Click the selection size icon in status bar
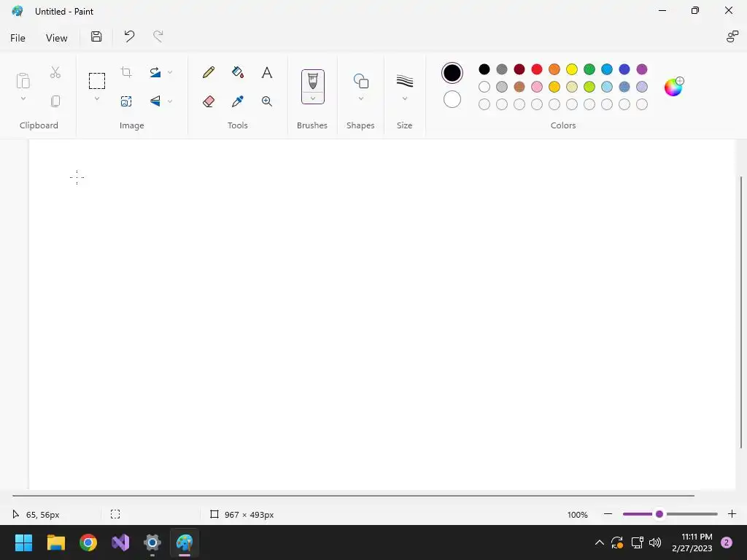Screen dimensions: 747x560 coord(115,514)
